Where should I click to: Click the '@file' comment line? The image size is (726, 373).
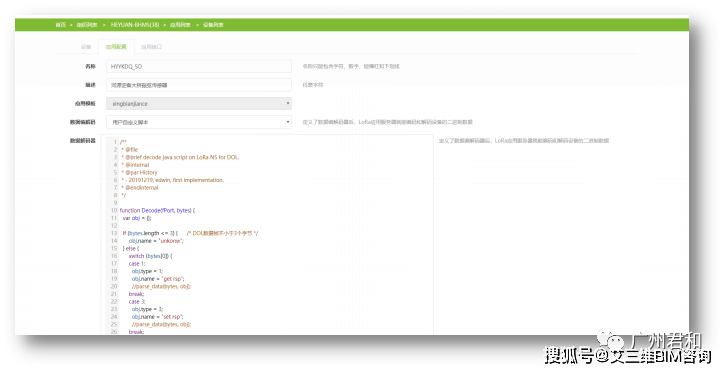(130, 150)
